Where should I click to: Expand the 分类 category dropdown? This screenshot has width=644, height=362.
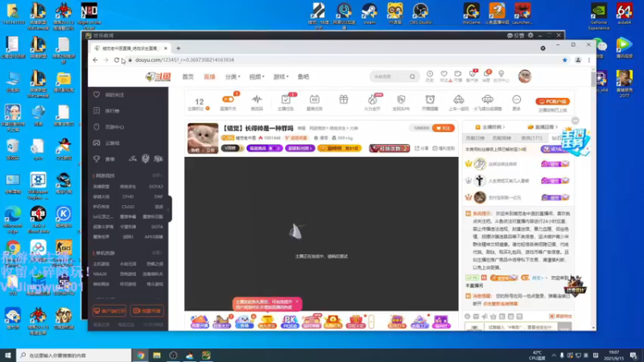tap(233, 76)
